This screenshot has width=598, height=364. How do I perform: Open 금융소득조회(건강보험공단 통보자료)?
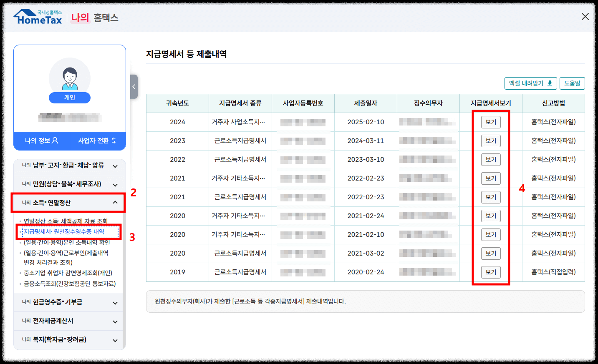[x=70, y=284]
